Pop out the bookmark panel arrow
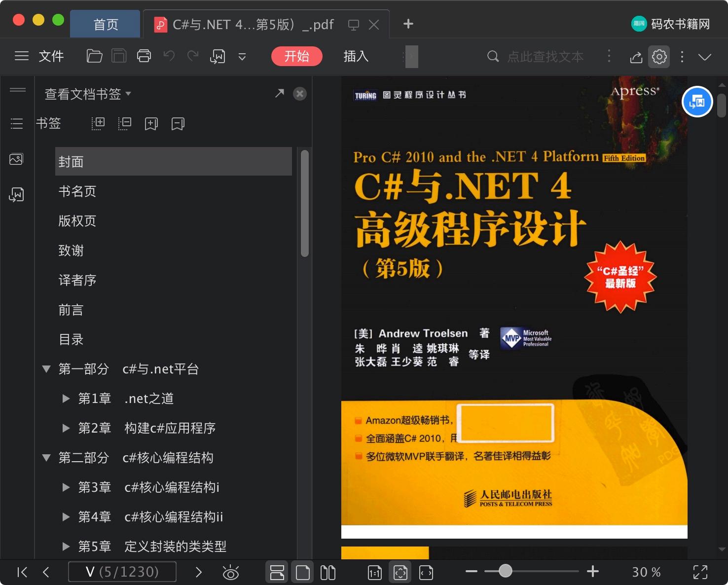This screenshot has height=585, width=728. [280, 93]
